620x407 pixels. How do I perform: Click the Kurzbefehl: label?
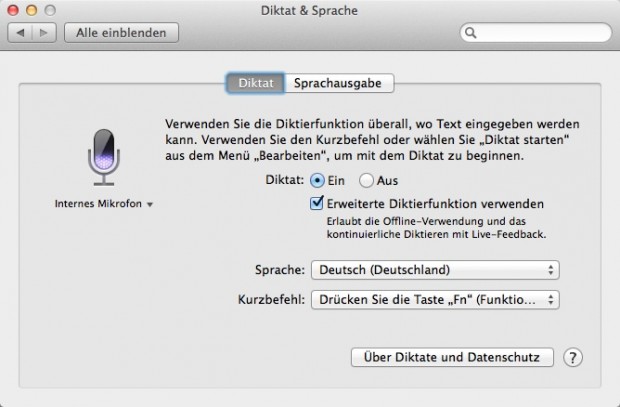pos(271,300)
